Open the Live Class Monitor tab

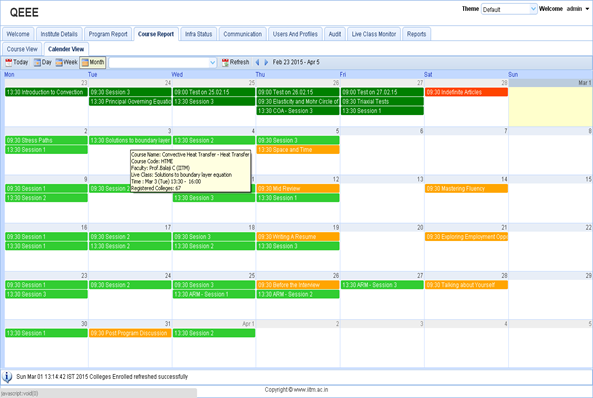374,34
